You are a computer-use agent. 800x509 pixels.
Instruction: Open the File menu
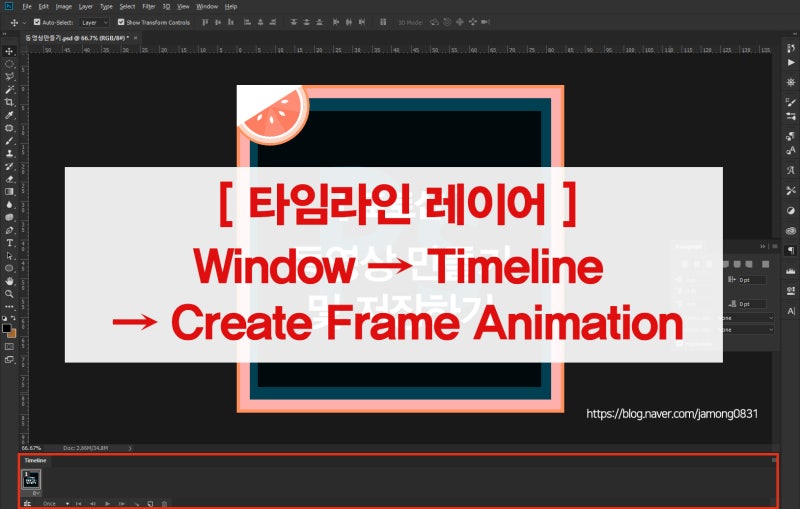pos(27,7)
